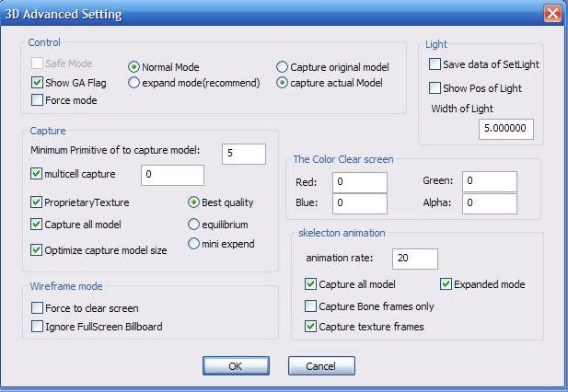The height and width of the screenshot is (392, 568).
Task: Choose Capture original model option
Action: 283,67
